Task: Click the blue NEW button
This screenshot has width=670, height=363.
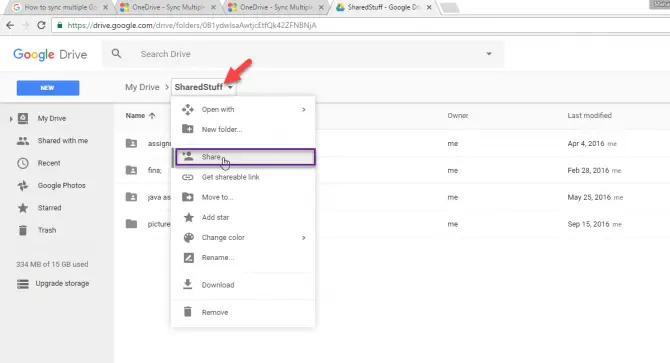Action: pyautogui.click(x=48, y=88)
